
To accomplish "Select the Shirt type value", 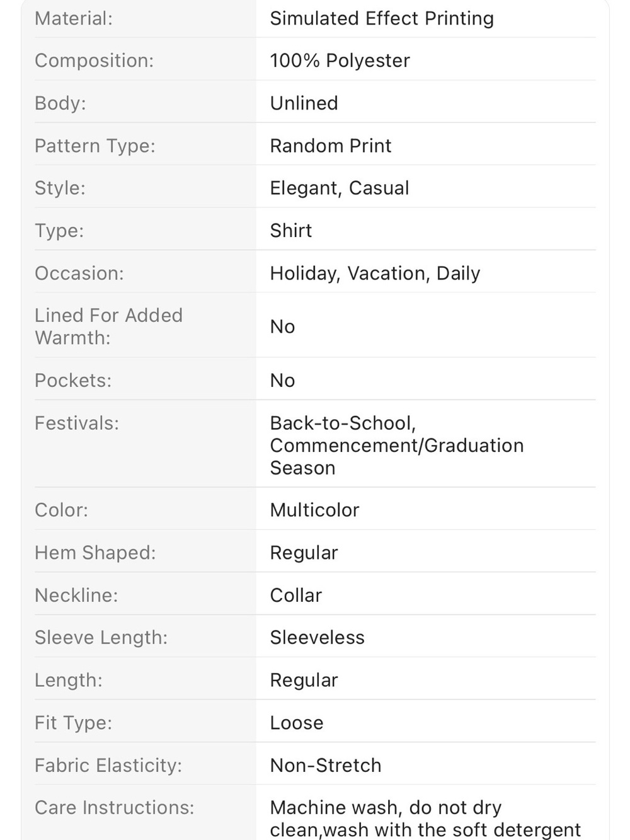I will pos(290,231).
